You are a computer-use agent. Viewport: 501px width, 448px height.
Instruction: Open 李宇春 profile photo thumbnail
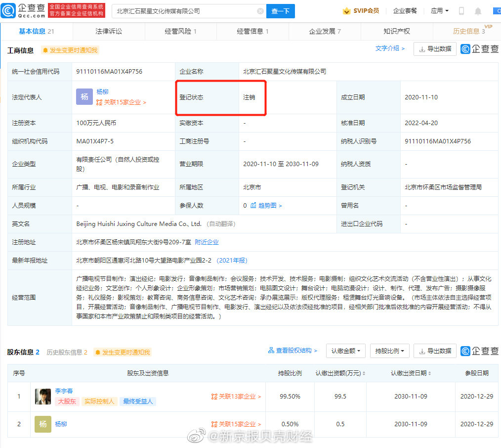pyautogui.click(x=43, y=397)
